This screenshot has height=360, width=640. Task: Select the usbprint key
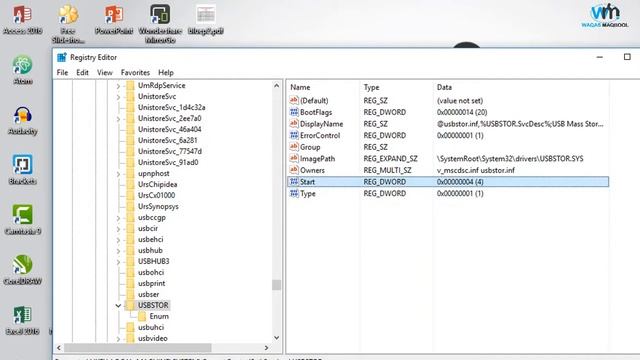click(151, 283)
